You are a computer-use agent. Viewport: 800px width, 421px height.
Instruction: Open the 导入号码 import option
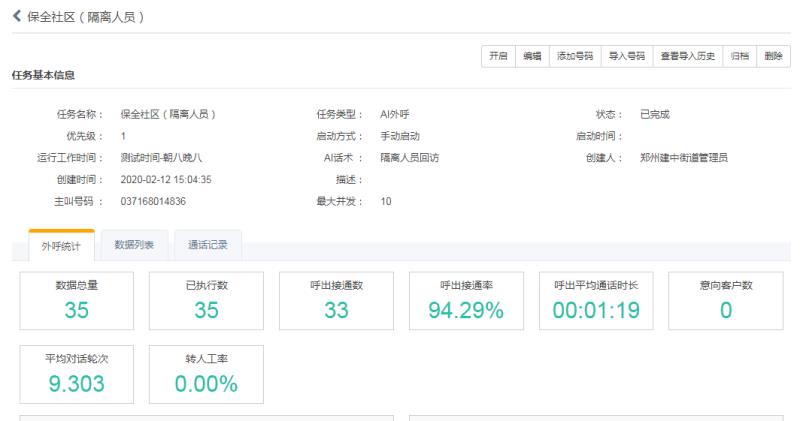627,57
